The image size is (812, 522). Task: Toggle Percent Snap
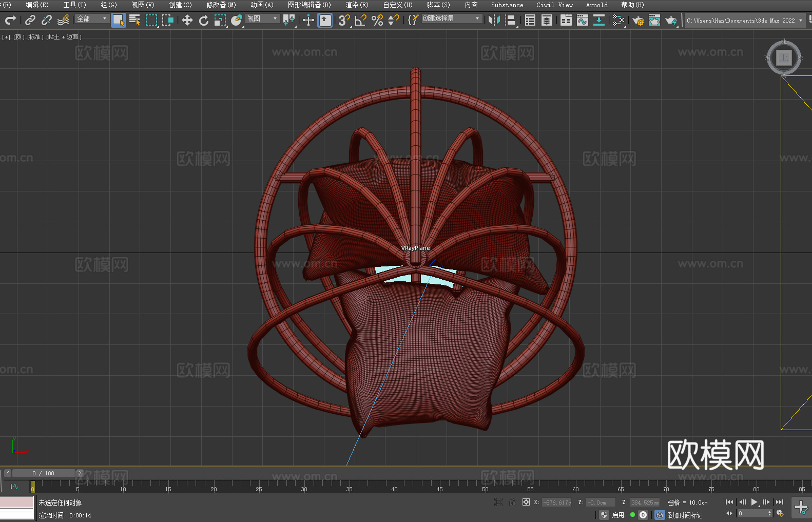click(x=377, y=20)
